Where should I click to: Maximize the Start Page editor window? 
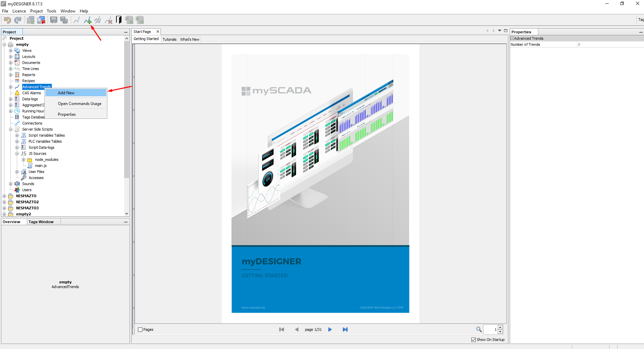505,31
